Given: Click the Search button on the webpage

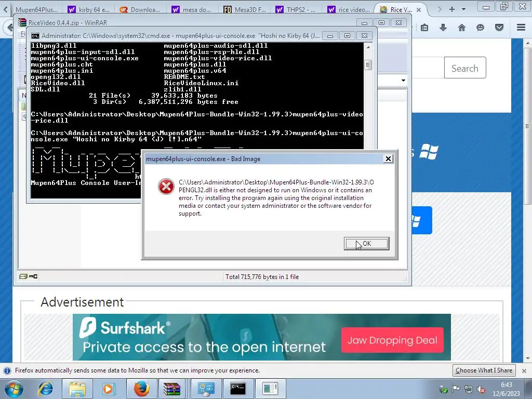Looking at the screenshot, I should (x=465, y=68).
